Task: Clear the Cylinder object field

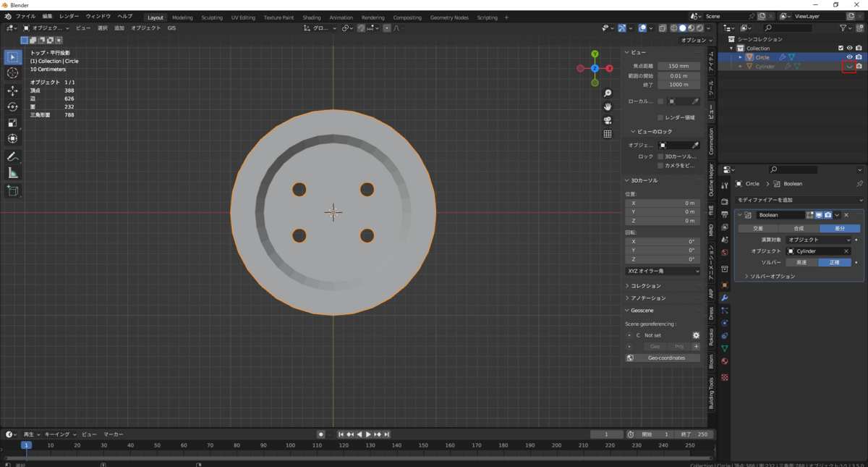Action: tap(846, 251)
